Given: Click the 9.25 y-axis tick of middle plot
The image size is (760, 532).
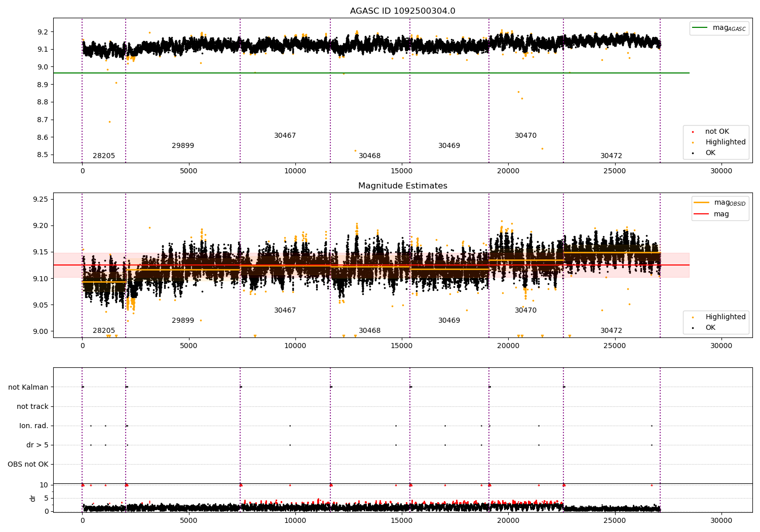Looking at the screenshot, I should [41, 199].
